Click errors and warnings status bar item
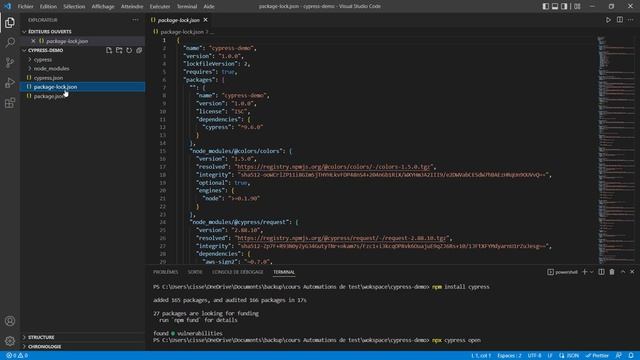 pyautogui.click(x=17, y=356)
